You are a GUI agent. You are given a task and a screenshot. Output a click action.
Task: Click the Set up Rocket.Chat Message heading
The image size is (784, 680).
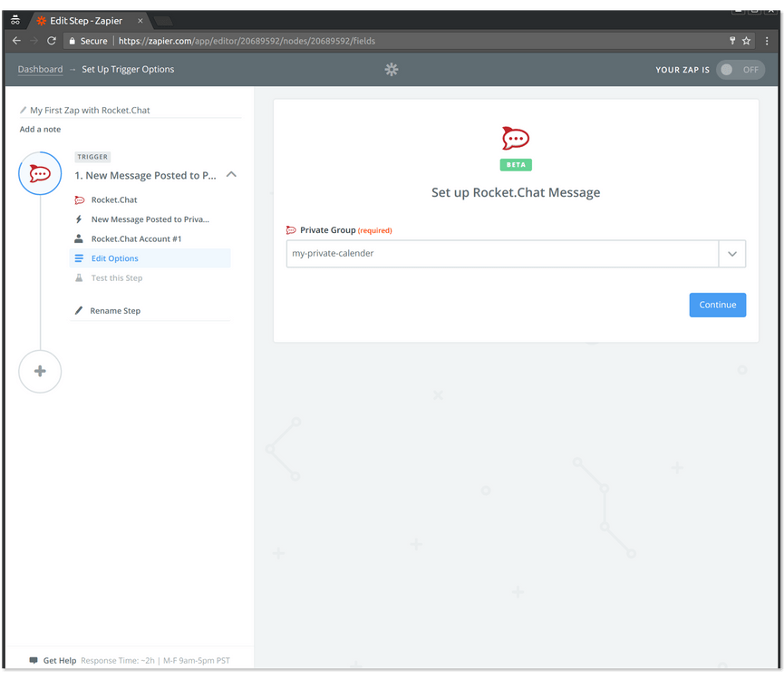click(516, 192)
